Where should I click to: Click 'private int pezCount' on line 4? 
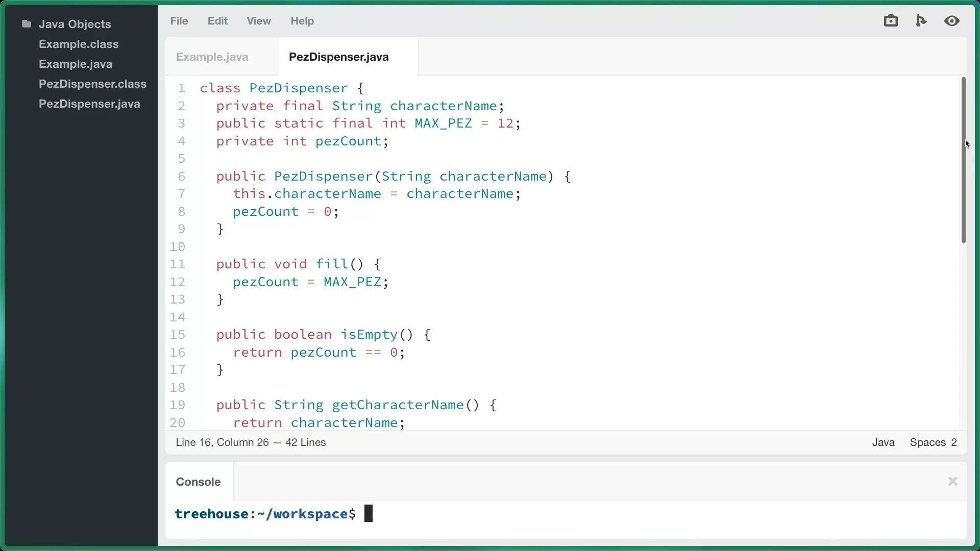point(299,141)
